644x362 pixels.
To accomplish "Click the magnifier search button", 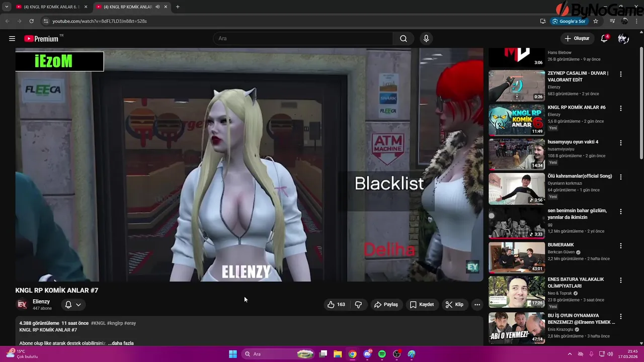I will tap(404, 39).
